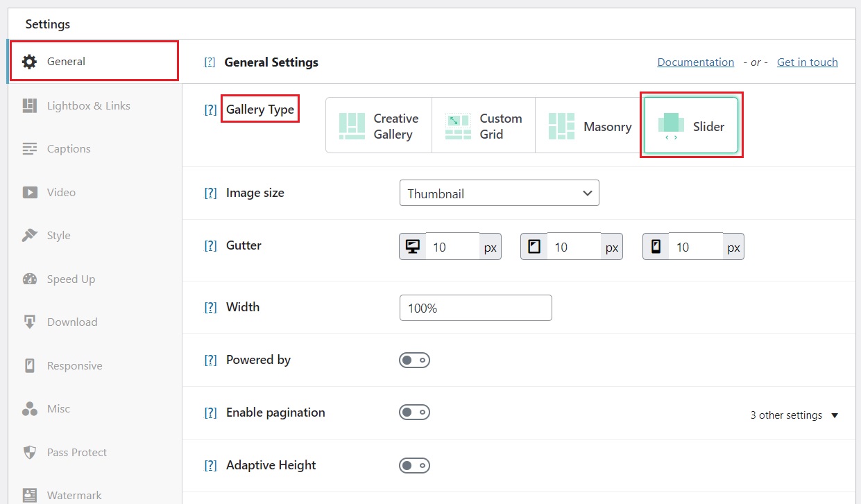
Task: Switch to the Misc tab
Action: [58, 409]
